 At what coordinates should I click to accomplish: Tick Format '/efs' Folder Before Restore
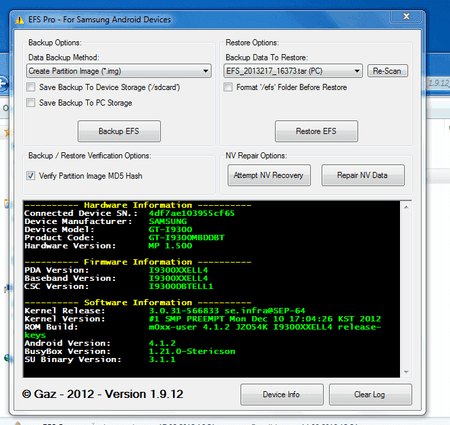(228, 87)
